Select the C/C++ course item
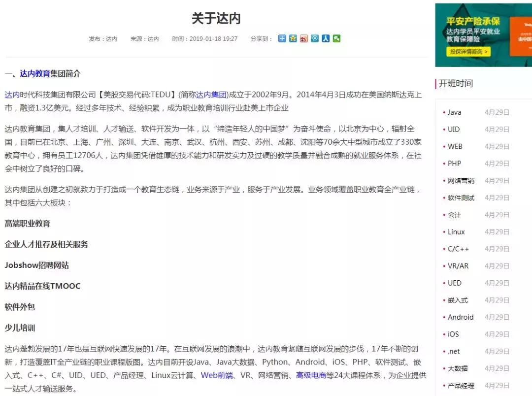The height and width of the screenshot is (396, 532). [x=457, y=249]
